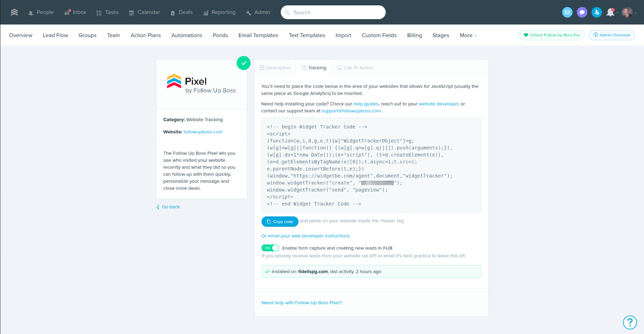Click 'Installed on fidelispg.com' status text
The image size is (644, 334).
pos(326,272)
